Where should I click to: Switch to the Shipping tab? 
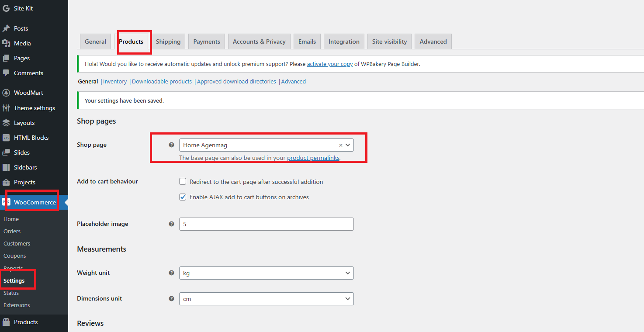[168, 41]
